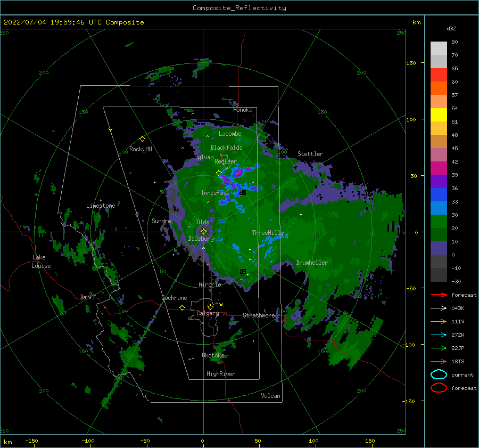Click the Ponoka town label
479x448 pixels.
point(243,110)
